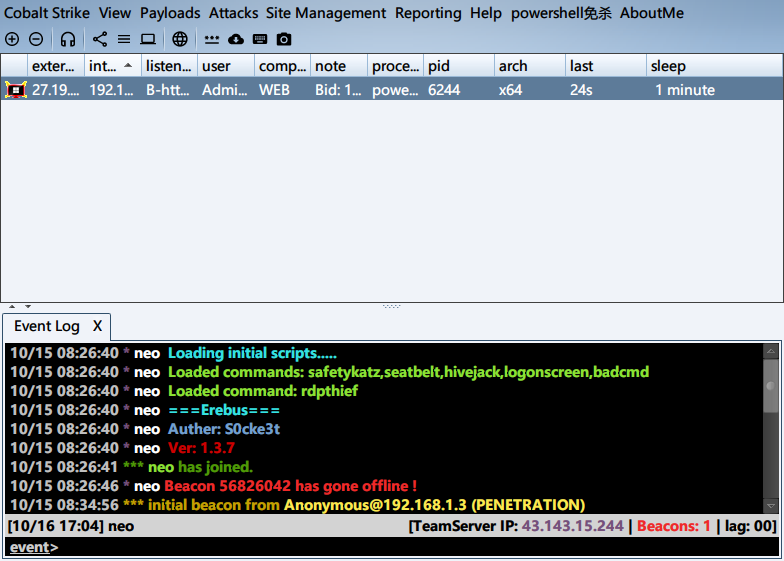This screenshot has width=784, height=561.
Task: Open downloaded files cloud icon
Action: (236, 39)
